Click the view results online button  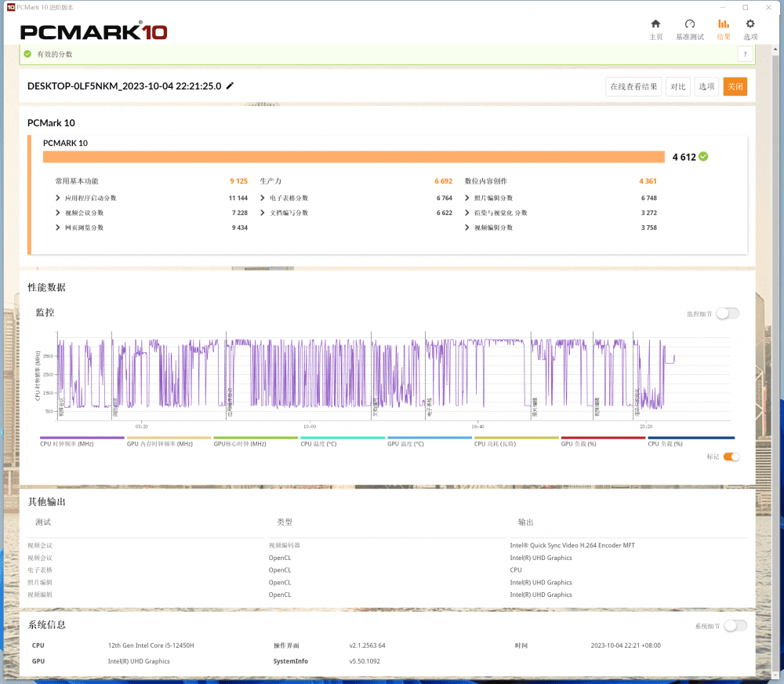pyautogui.click(x=633, y=86)
